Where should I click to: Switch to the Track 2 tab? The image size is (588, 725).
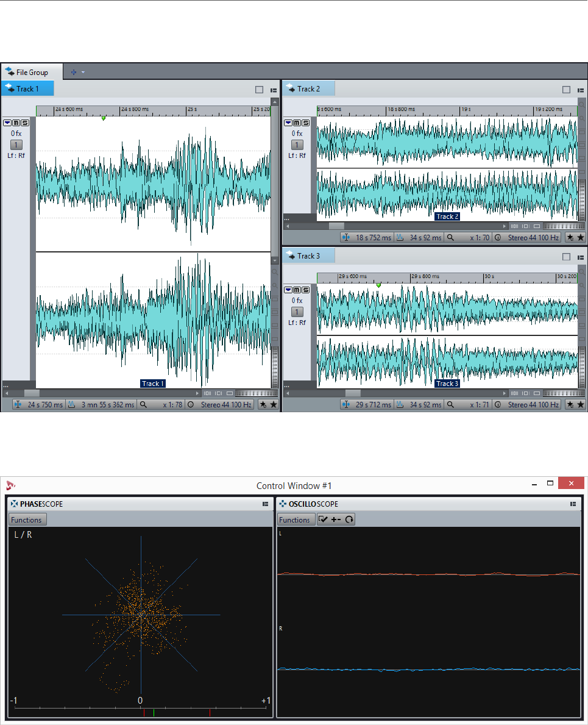click(308, 89)
